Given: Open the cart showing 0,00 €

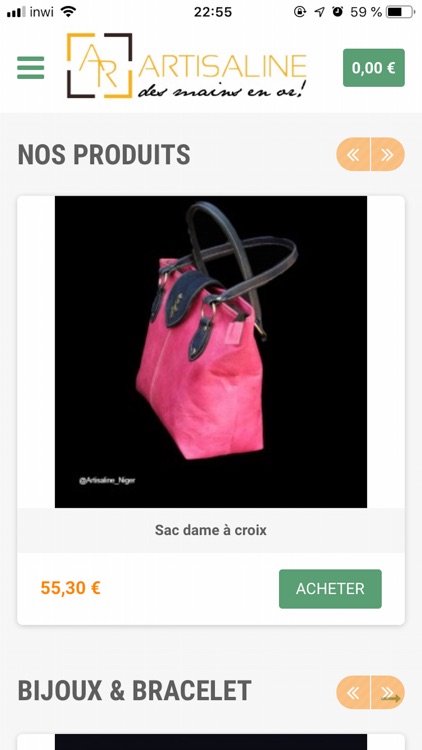Looking at the screenshot, I should [x=374, y=67].
